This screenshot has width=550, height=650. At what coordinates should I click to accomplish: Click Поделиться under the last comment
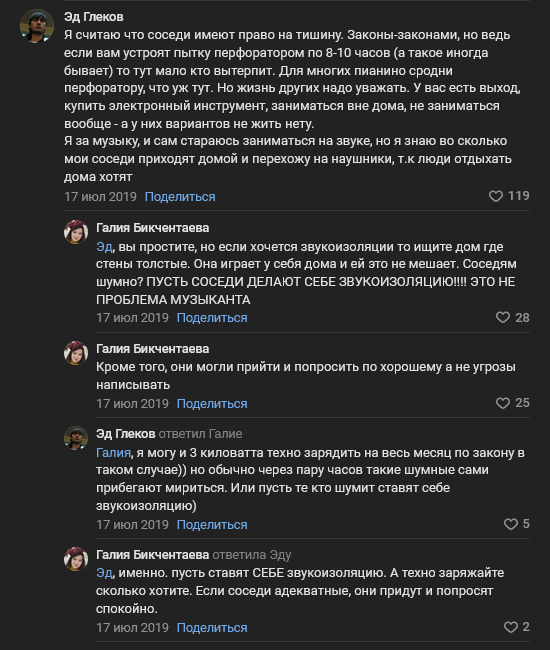212,628
